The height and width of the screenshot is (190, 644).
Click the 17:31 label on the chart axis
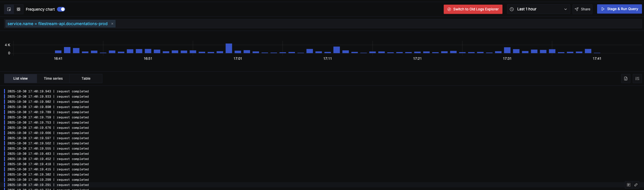point(507,59)
